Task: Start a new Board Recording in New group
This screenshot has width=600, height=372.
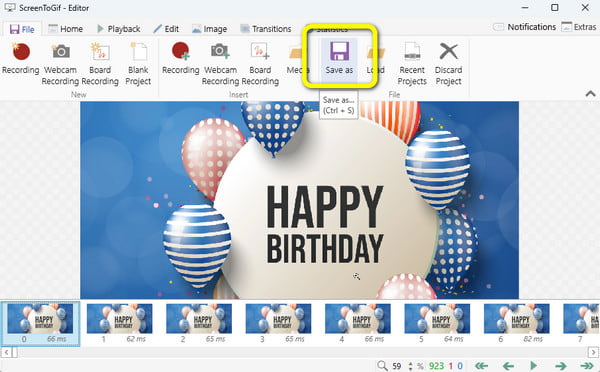Action: [x=100, y=64]
